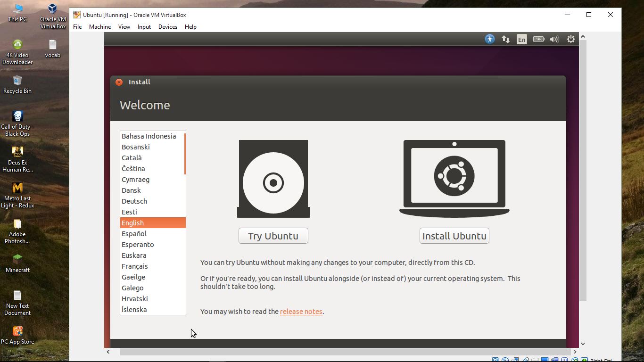
Task: Minimize the VirtualBox window
Action: (x=568, y=15)
